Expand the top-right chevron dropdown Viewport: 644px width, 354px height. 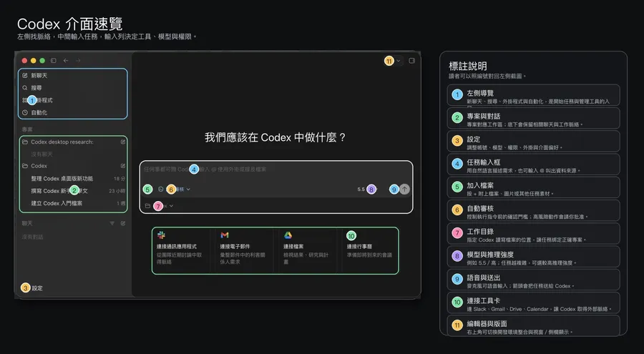398,61
